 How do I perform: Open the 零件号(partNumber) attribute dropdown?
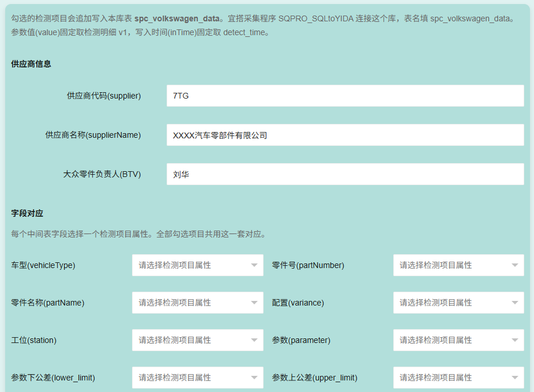[458, 265]
